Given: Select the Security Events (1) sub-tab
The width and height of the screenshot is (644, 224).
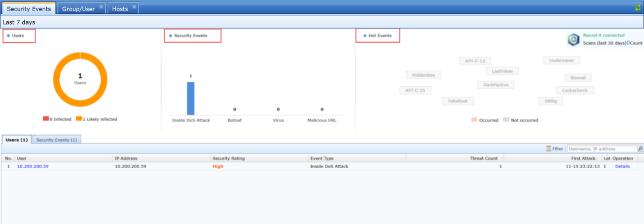Looking at the screenshot, I should (56, 139).
